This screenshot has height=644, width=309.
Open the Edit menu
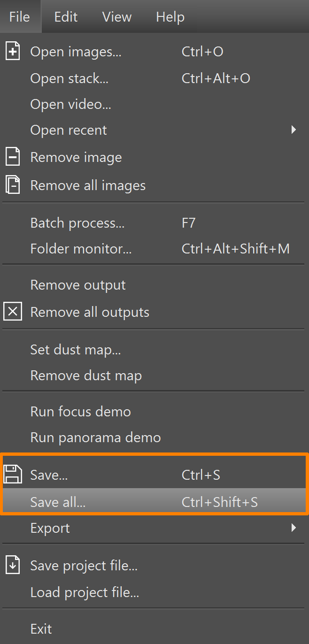click(66, 17)
